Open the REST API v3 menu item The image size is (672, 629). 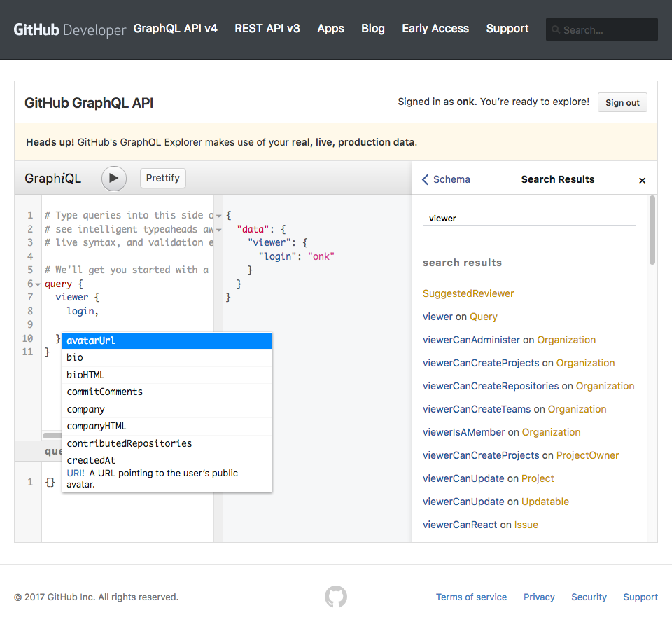coord(267,29)
